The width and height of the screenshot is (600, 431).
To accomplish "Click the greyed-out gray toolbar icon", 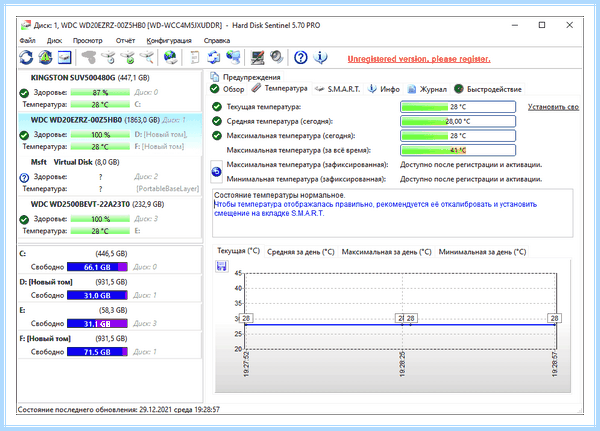I will click(x=89, y=57).
